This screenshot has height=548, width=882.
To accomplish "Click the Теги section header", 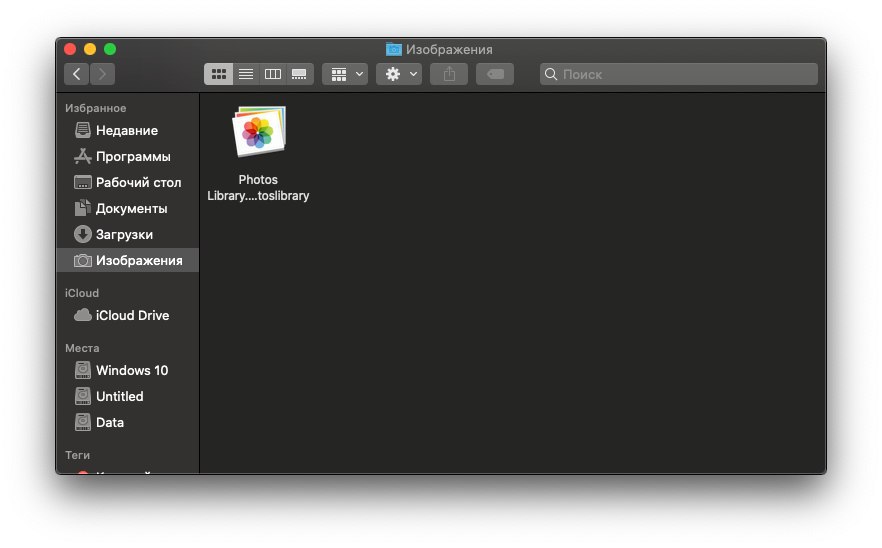I will (78, 455).
